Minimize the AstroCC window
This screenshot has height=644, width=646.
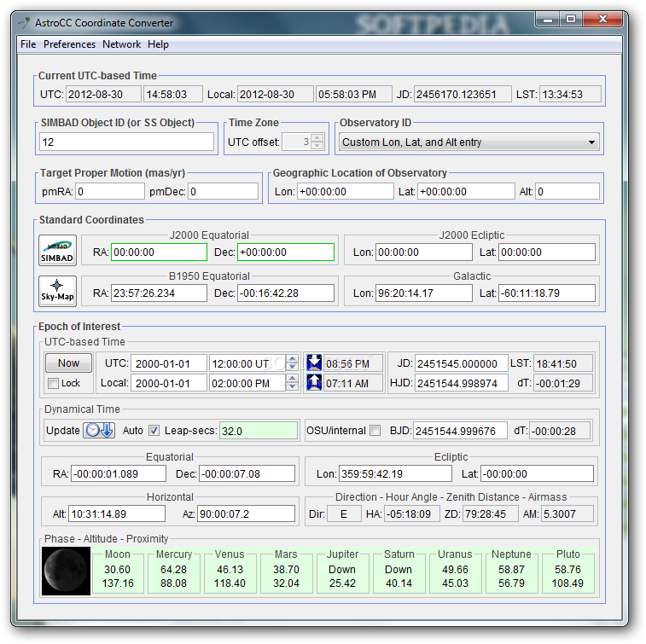point(548,20)
